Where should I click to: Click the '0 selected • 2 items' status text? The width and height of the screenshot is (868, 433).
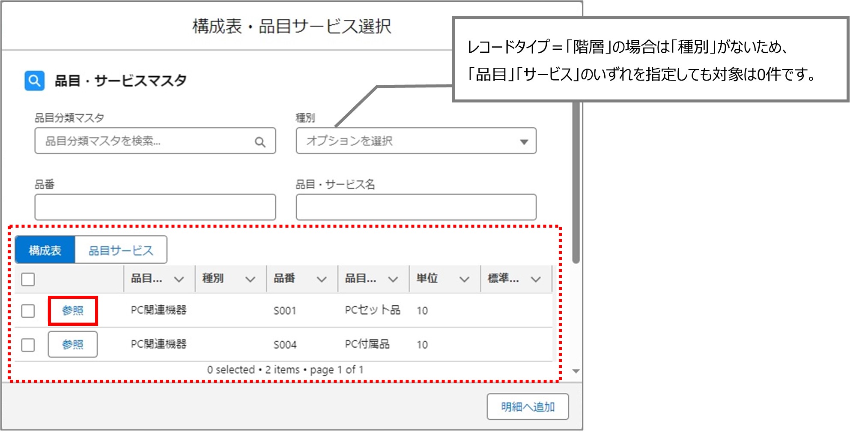coord(254,370)
